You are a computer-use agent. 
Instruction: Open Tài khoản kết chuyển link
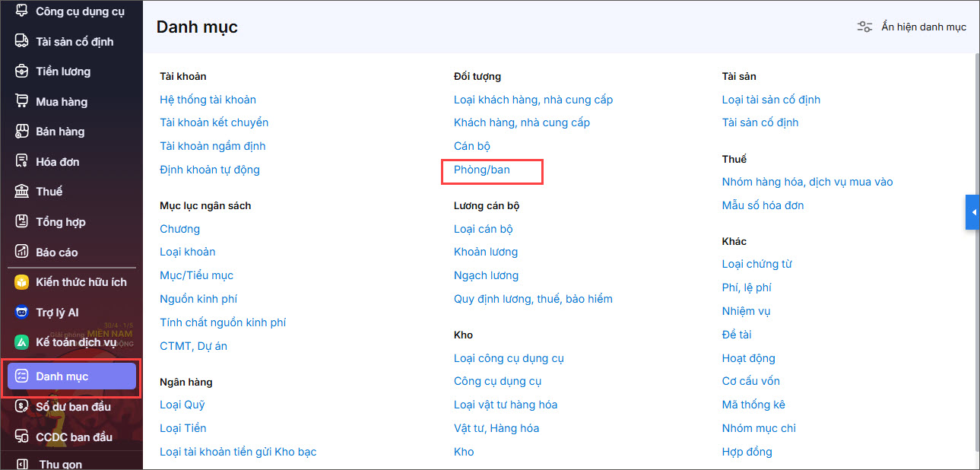(x=214, y=122)
